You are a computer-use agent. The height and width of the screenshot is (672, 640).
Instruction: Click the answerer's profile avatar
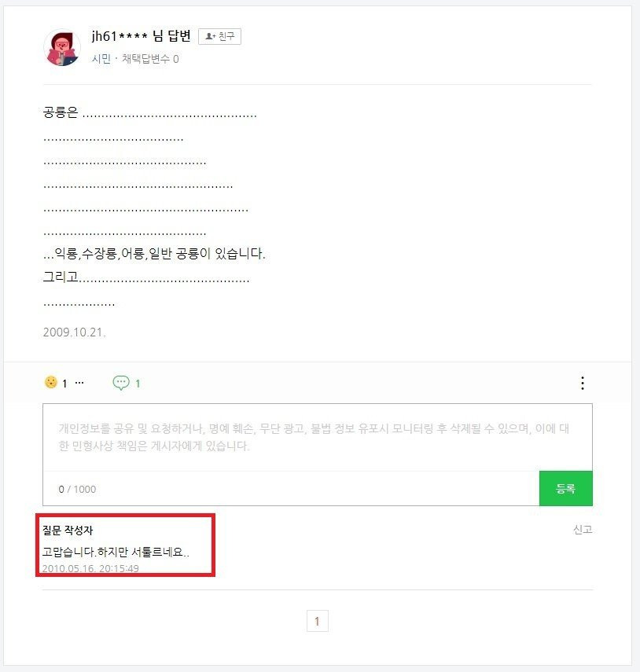tap(62, 48)
